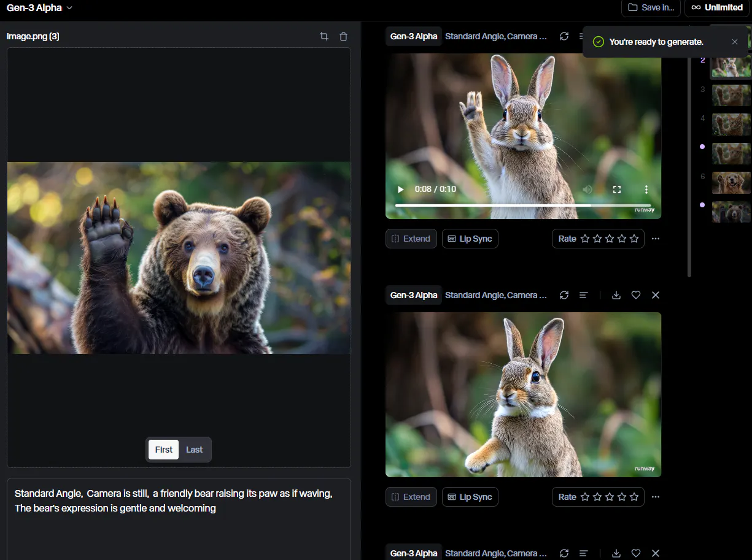This screenshot has height=560, width=752.
Task: Click Gen-3 Alpha badge on bottom-most card
Action: click(x=414, y=553)
